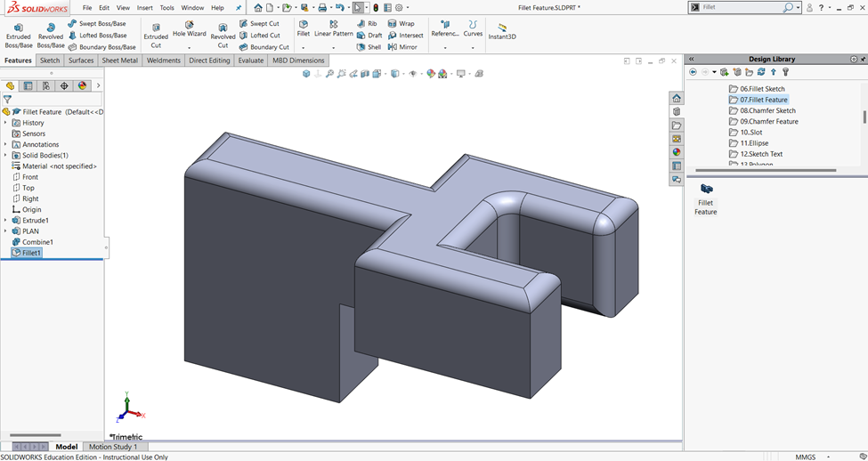This screenshot has height=461, width=868.
Task: Open the Appearances tab in task pane
Action: click(x=677, y=152)
